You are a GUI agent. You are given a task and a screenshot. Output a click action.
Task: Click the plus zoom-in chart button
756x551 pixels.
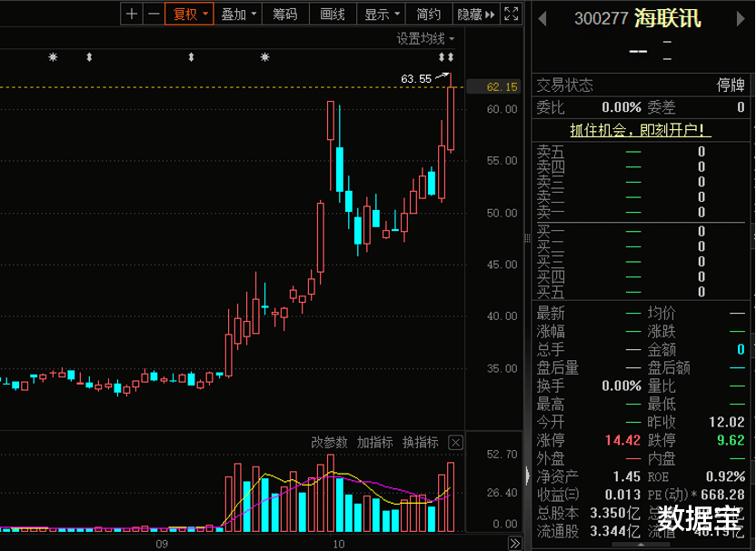click(x=131, y=14)
